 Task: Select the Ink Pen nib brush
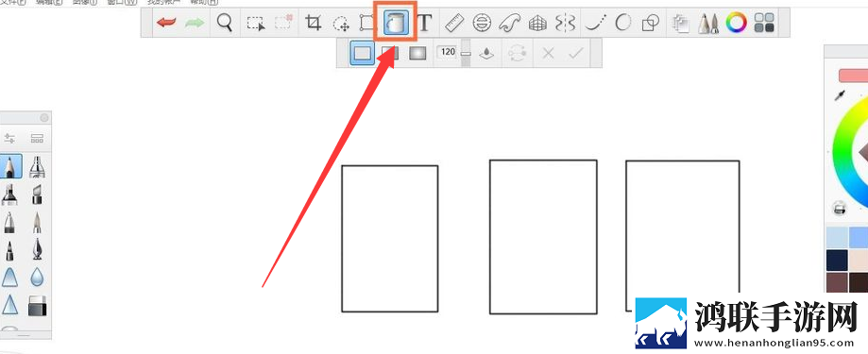pyautogui.click(x=37, y=249)
